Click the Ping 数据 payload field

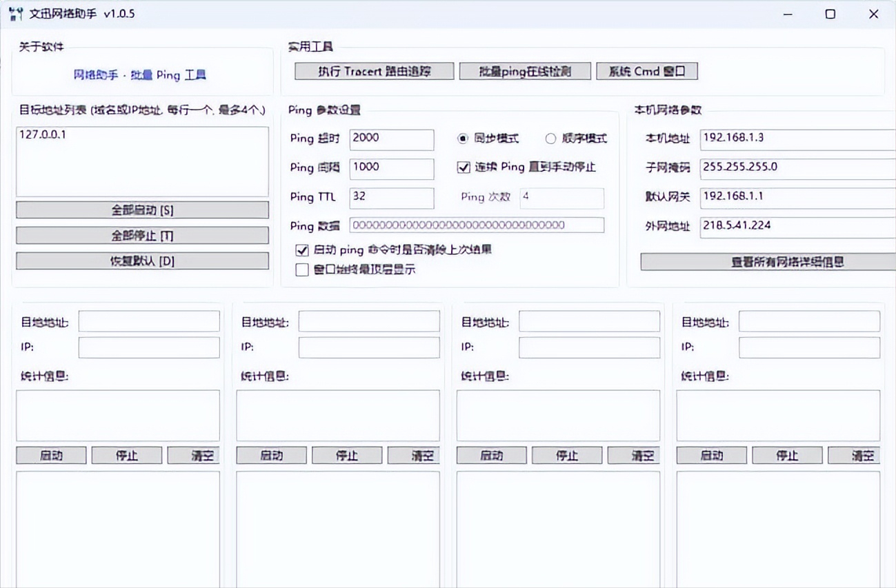[477, 225]
